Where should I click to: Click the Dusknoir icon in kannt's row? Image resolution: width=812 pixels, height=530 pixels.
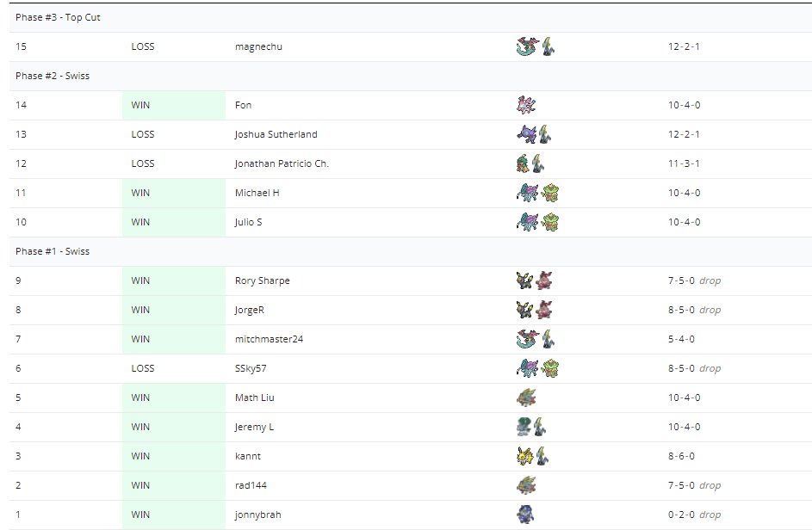[x=542, y=456]
